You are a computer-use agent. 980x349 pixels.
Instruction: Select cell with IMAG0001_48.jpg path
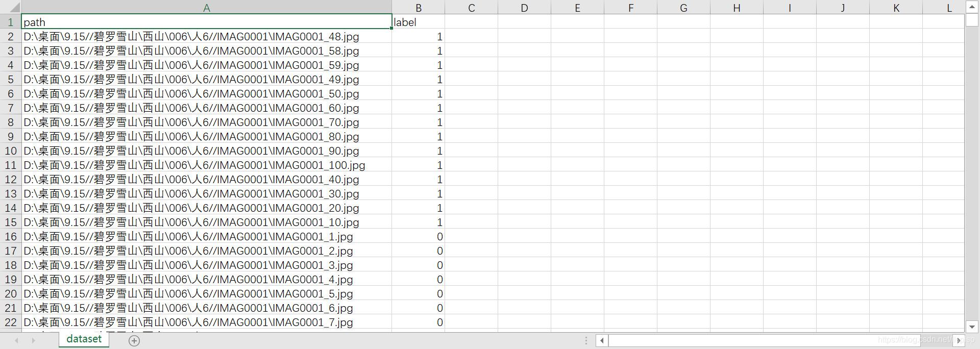point(207,36)
